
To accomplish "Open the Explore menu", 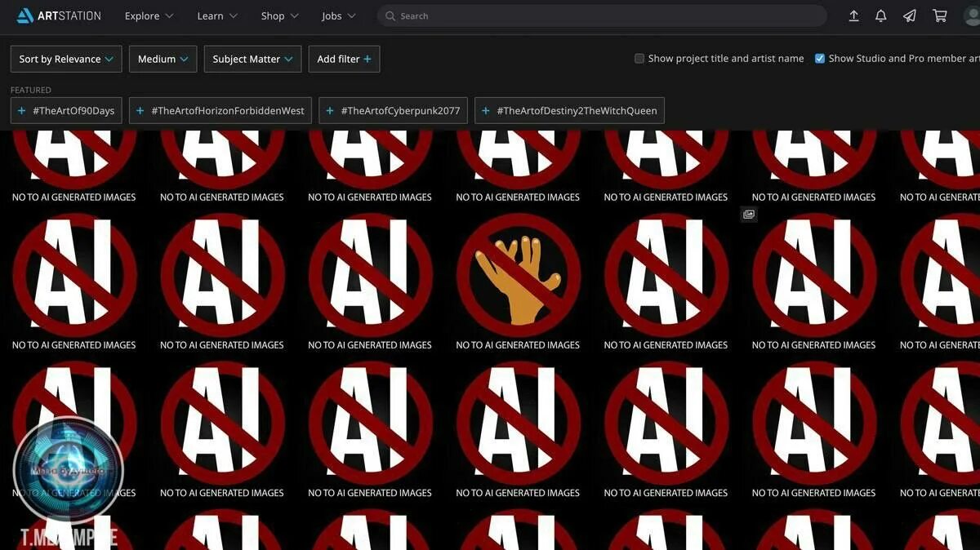I will tap(149, 16).
